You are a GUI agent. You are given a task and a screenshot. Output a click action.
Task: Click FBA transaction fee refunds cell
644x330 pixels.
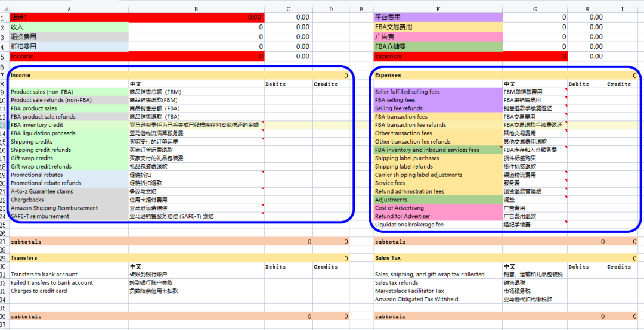pos(438,125)
